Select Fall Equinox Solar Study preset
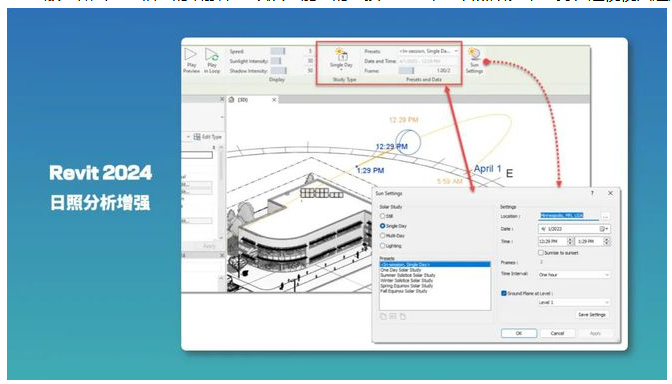 click(404, 291)
